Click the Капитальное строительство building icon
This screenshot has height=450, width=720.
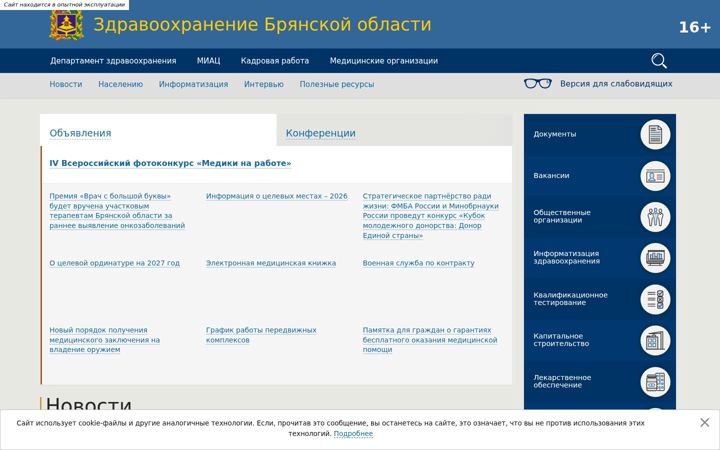click(655, 341)
